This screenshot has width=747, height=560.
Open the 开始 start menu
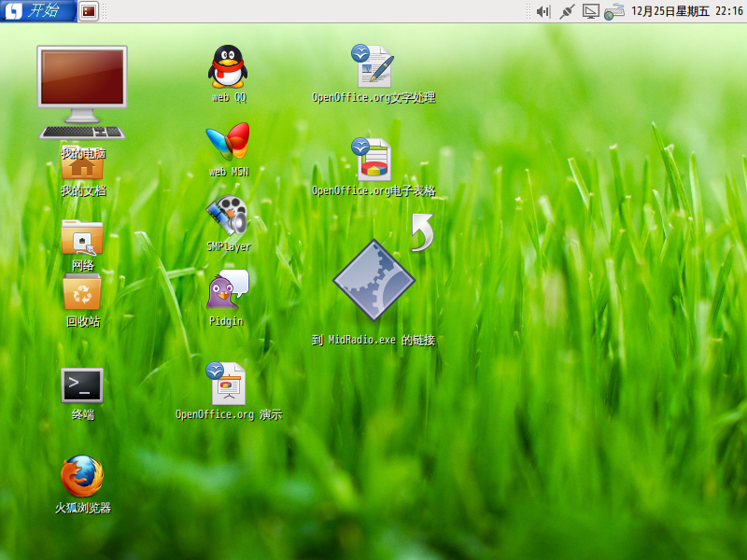pos(38,11)
